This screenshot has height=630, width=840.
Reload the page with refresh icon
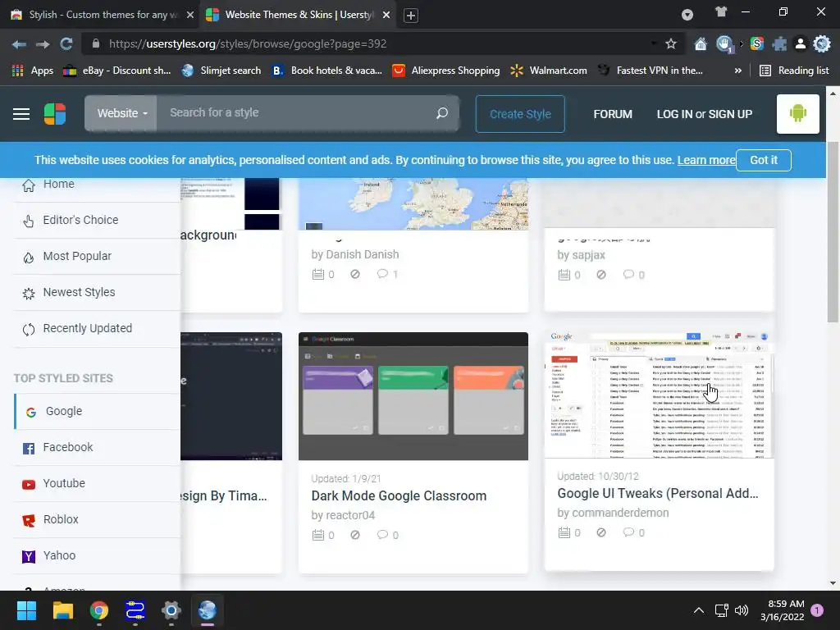point(66,44)
